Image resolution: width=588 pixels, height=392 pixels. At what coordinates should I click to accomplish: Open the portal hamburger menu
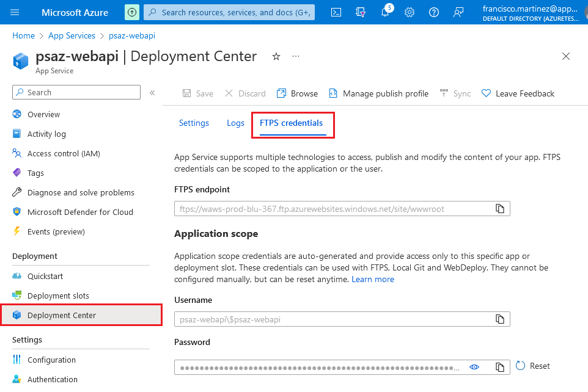coord(15,12)
